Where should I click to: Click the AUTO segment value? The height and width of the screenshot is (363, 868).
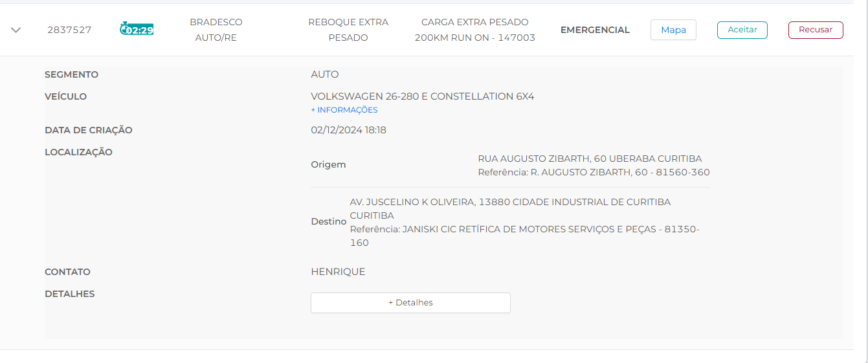point(325,74)
